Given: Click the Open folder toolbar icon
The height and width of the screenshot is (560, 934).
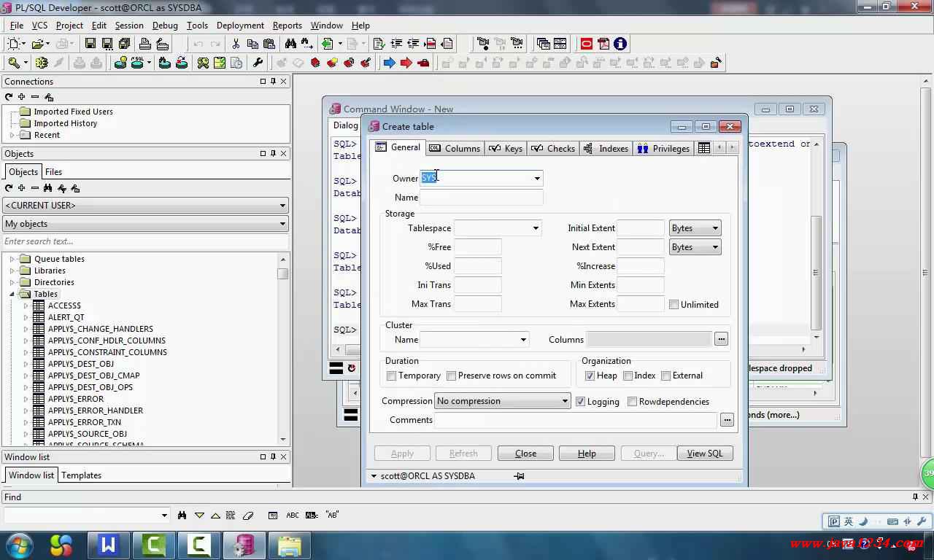Looking at the screenshot, I should pos(38,44).
